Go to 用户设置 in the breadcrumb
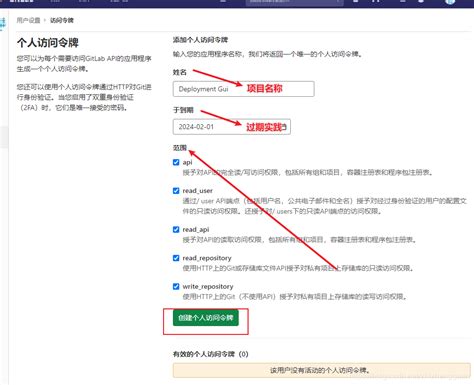Image resolution: width=474 pixels, height=385 pixels. (x=28, y=20)
